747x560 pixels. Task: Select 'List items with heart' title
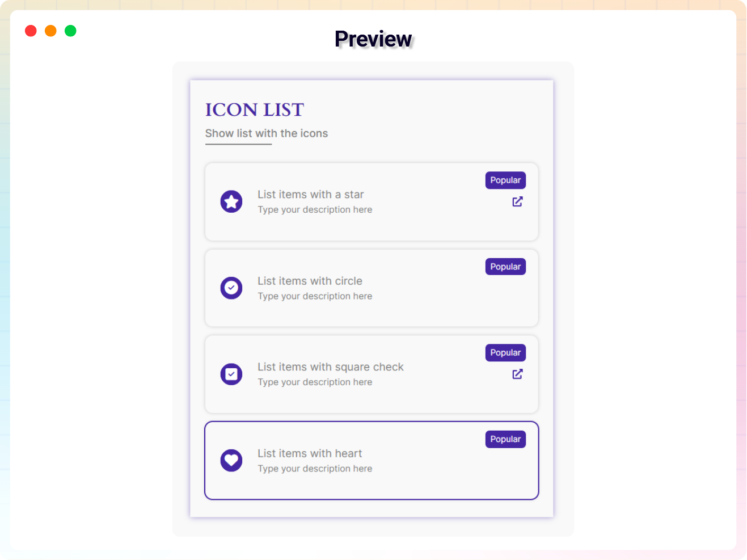click(x=310, y=453)
